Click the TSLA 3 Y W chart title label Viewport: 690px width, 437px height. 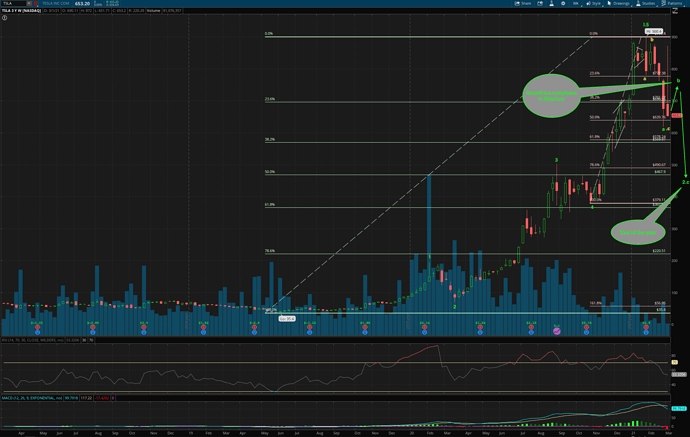18,11
